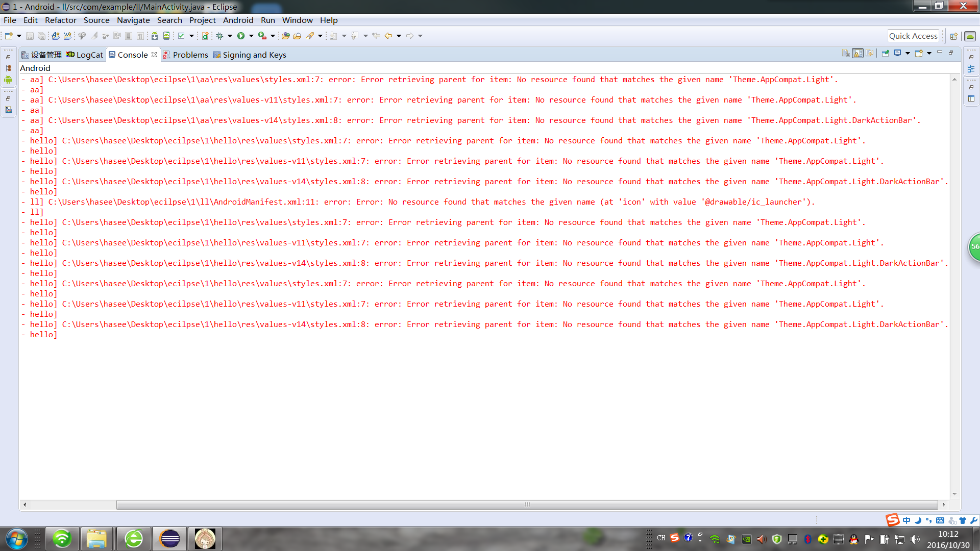Open the Windows Start button

point(16,539)
